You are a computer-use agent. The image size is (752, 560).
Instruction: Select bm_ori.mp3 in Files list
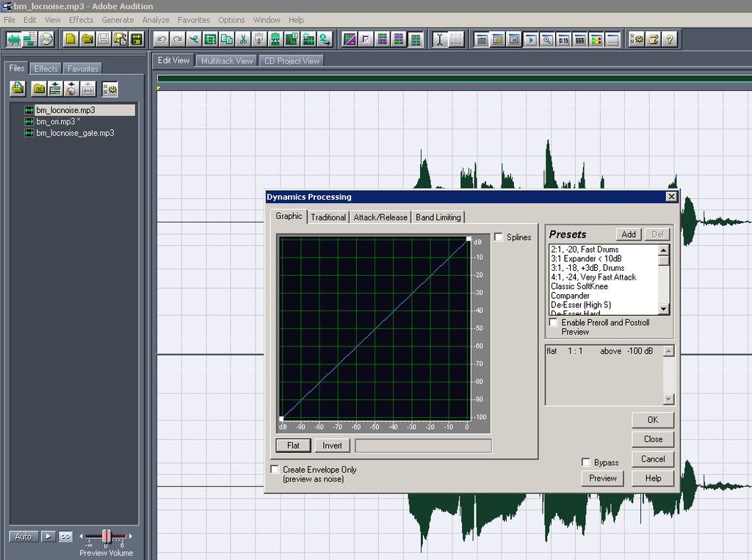[x=56, y=121]
